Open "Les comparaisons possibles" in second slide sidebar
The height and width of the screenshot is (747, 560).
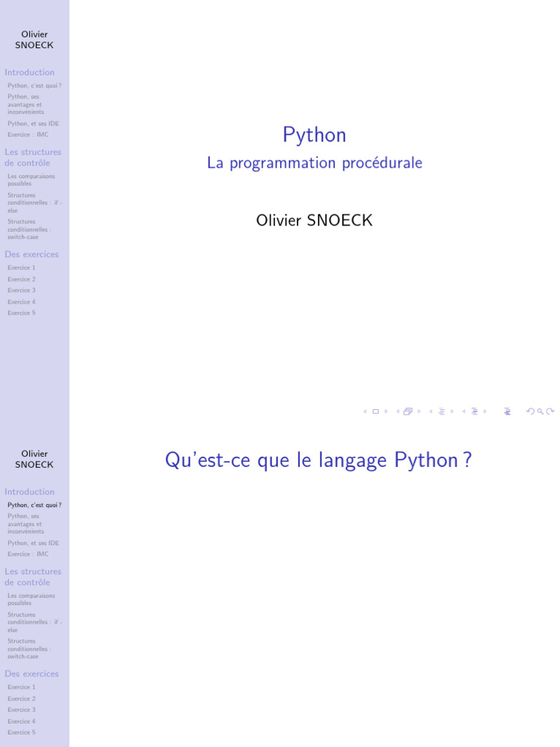[31, 600]
